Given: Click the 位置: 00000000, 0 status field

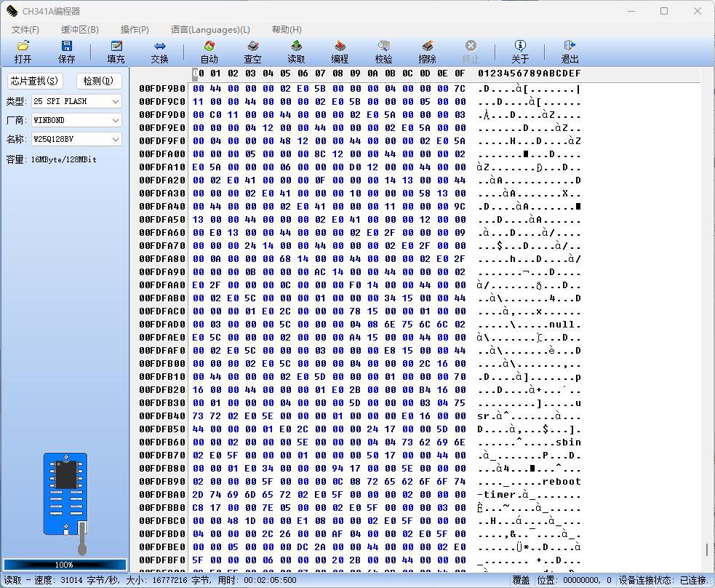Looking at the screenshot, I should click(x=574, y=580).
